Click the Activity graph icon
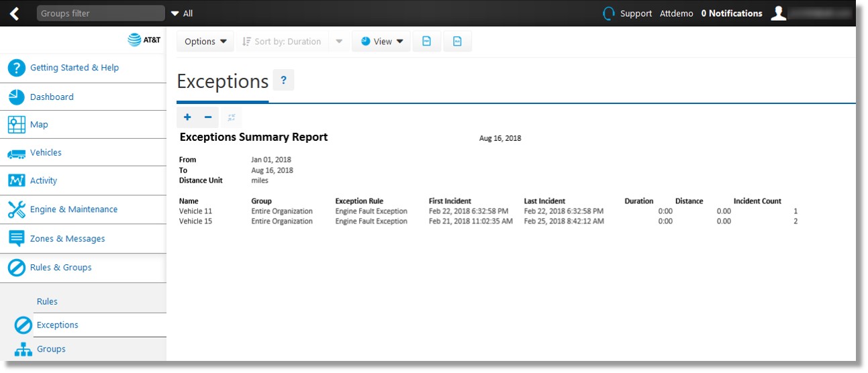Screen dimensions: 868x373 coord(17,180)
